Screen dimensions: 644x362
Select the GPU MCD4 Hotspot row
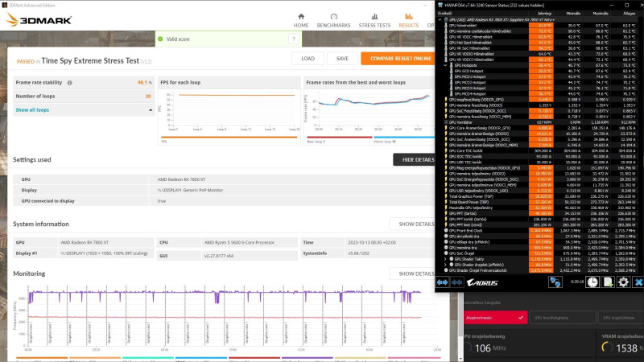click(539, 93)
